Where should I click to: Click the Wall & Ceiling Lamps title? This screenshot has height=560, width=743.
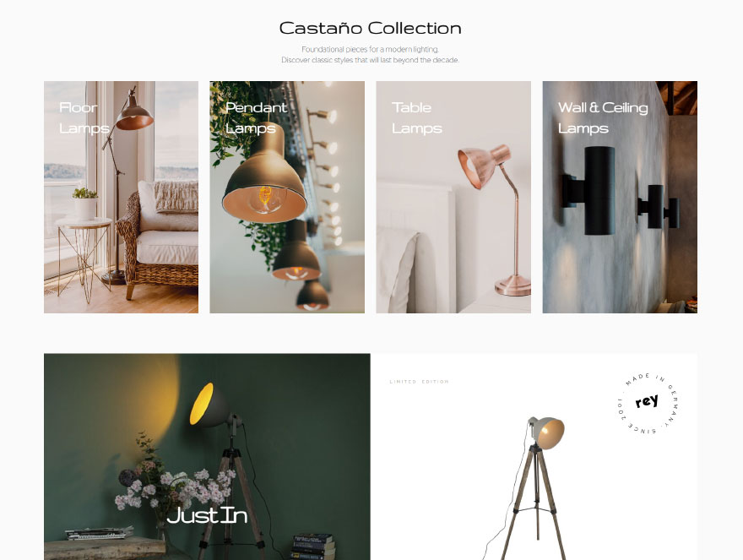pos(603,118)
